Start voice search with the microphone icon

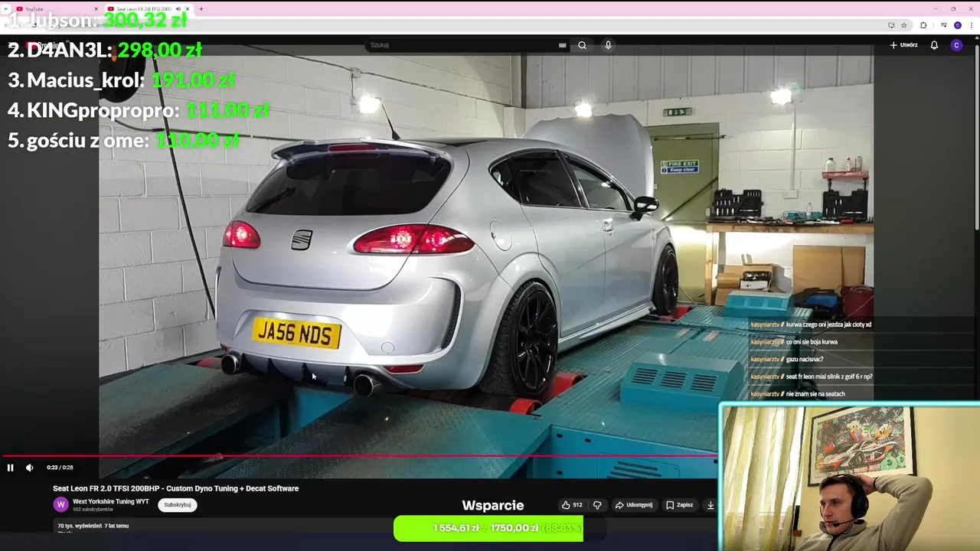pos(608,45)
